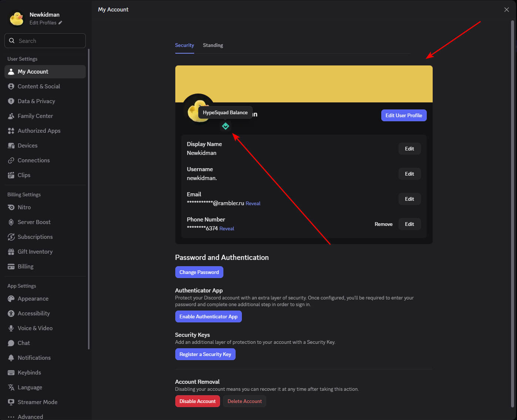517x420 pixels.
Task: Select the Security tab
Action: [x=184, y=45]
